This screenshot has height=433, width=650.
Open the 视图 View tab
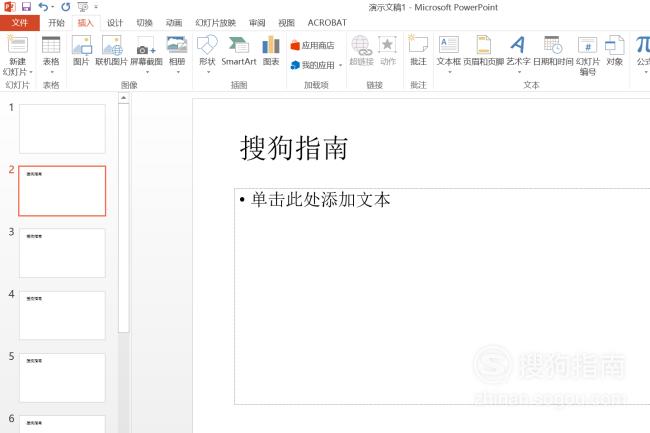click(286, 23)
